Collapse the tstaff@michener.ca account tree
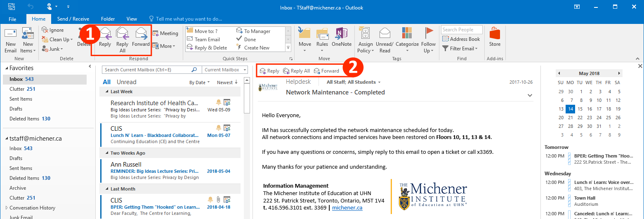644x219 pixels. click(6, 139)
